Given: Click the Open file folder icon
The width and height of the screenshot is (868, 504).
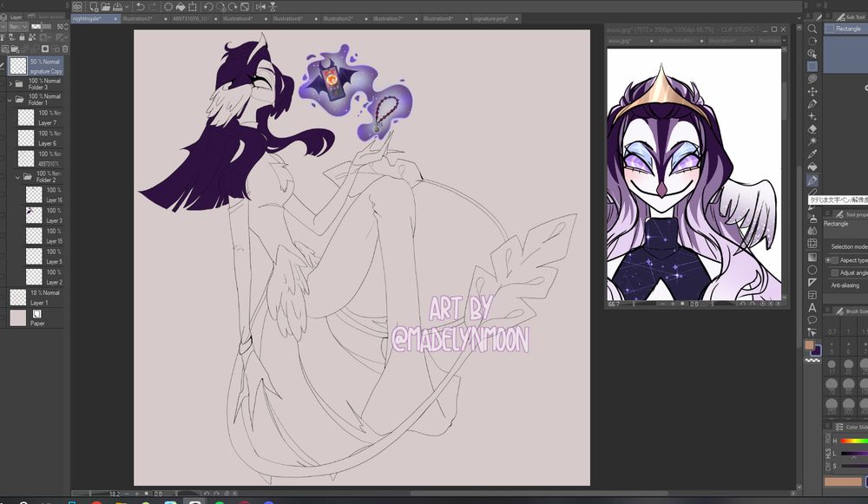Looking at the screenshot, I should click(x=105, y=7).
